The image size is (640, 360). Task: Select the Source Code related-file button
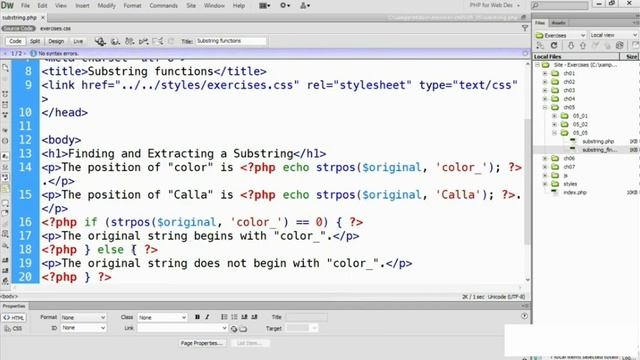pyautogui.click(x=18, y=28)
